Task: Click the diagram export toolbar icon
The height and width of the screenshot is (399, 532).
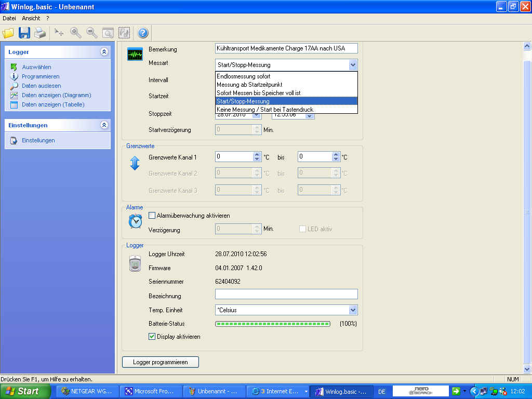Action: [124, 33]
